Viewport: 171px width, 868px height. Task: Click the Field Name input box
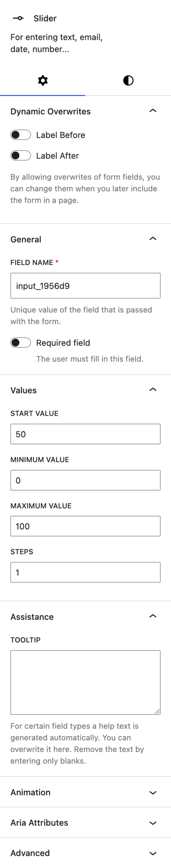85,286
